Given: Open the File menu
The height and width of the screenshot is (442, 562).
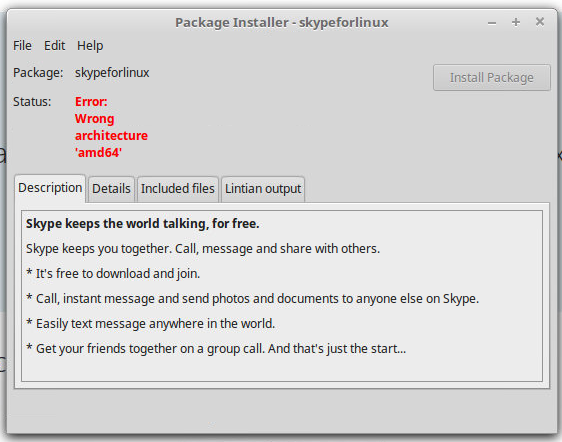Looking at the screenshot, I should (x=22, y=46).
